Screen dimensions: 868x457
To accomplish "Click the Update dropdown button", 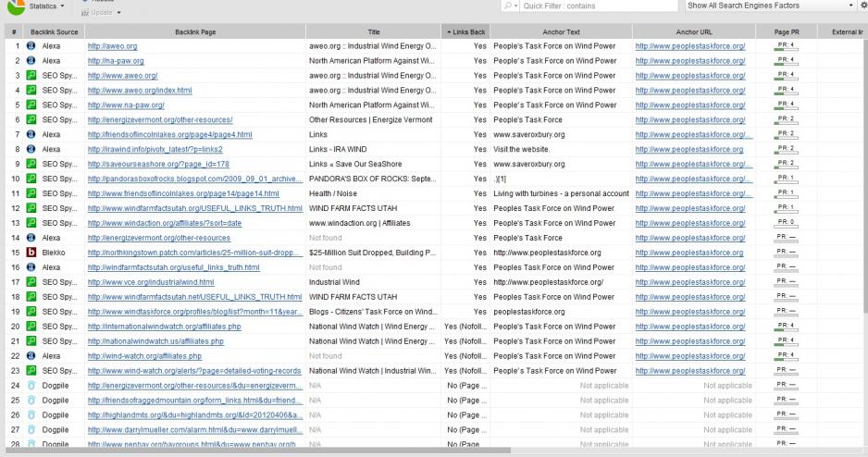I will (101, 12).
